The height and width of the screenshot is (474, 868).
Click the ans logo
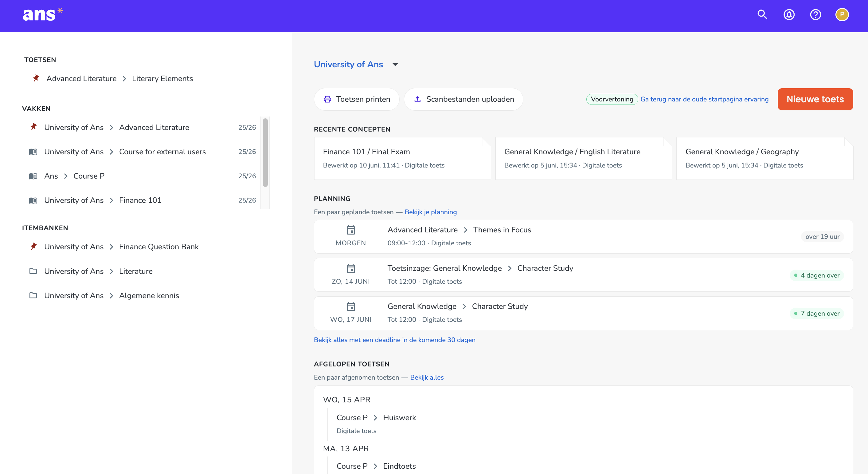point(42,14)
